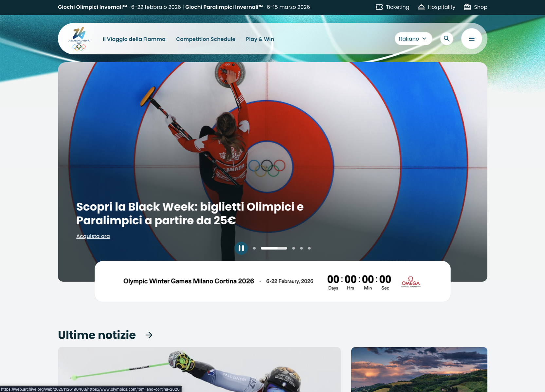Click the arrow beside Ultime notizie

[149, 335]
